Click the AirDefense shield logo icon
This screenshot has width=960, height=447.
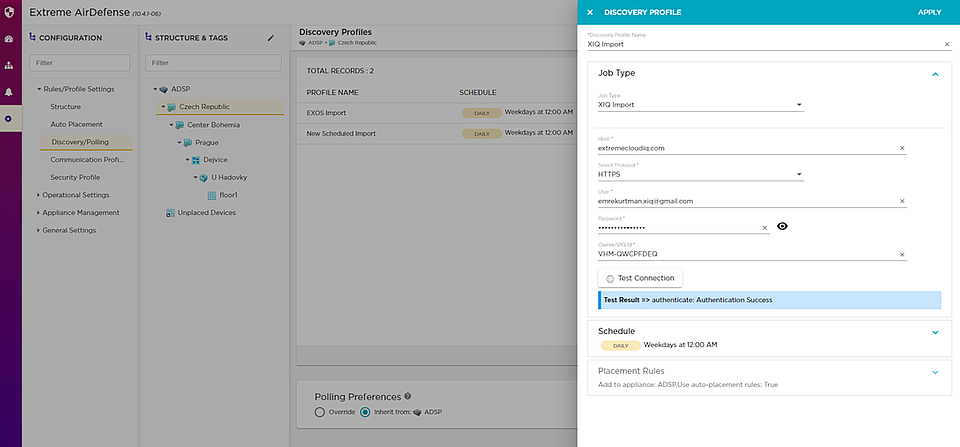9,12
